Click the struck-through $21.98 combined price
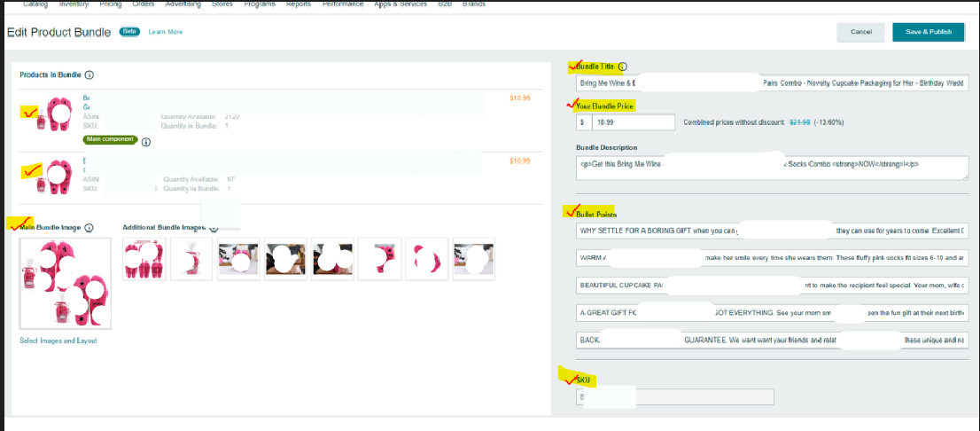The width and height of the screenshot is (980, 431). [798, 122]
